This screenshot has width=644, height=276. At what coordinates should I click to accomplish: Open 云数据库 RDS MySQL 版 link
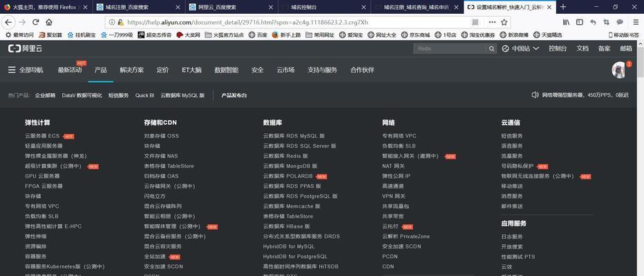pos(294,136)
